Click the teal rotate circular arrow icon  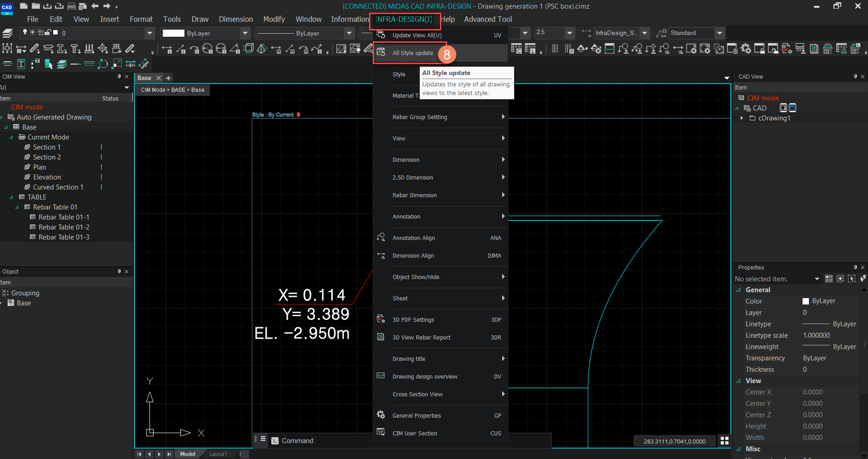pos(103,64)
